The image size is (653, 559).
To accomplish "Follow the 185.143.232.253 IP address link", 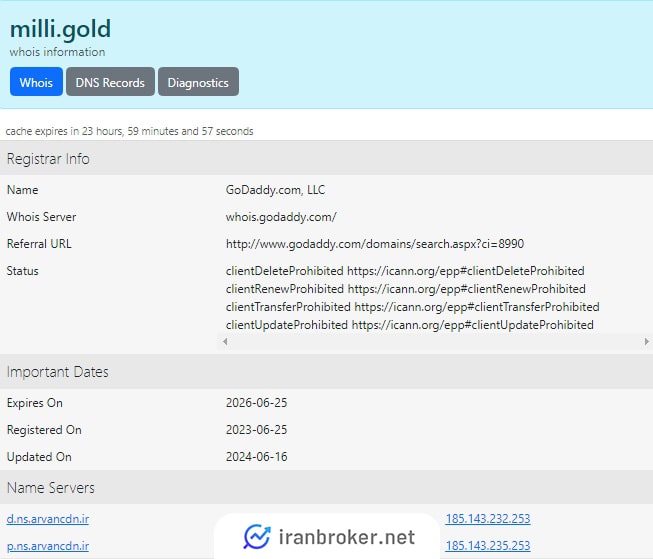I will coord(488,519).
